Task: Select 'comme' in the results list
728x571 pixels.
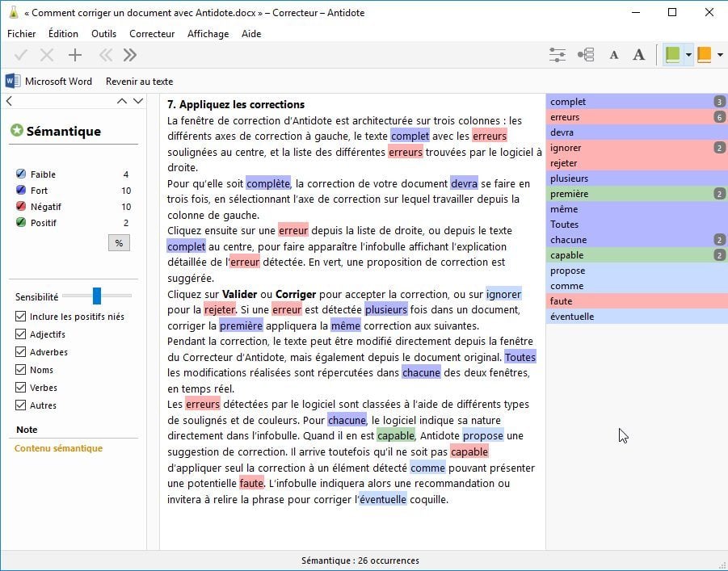Action: [637, 286]
